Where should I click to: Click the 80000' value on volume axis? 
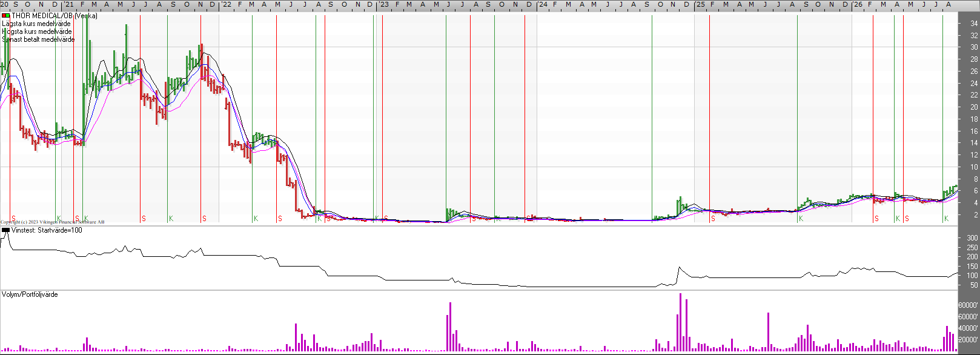pos(969,305)
